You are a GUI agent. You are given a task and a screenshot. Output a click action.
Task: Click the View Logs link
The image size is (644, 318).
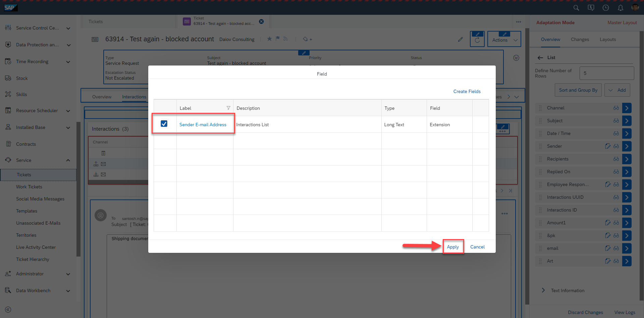(x=625, y=312)
